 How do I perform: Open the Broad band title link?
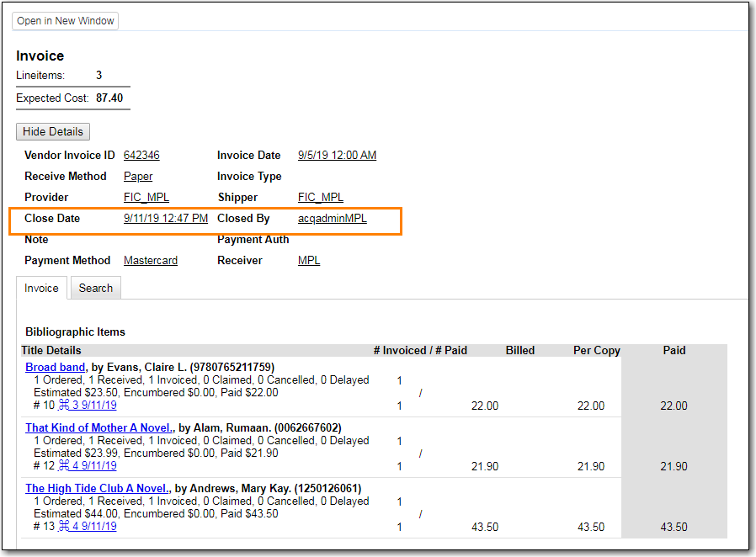55,367
